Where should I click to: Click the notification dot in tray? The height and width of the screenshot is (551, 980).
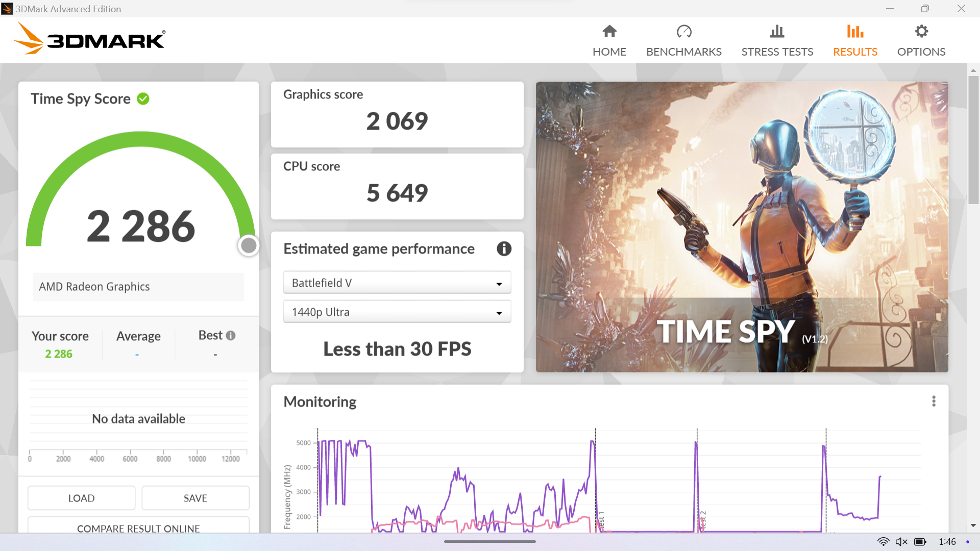[967, 542]
